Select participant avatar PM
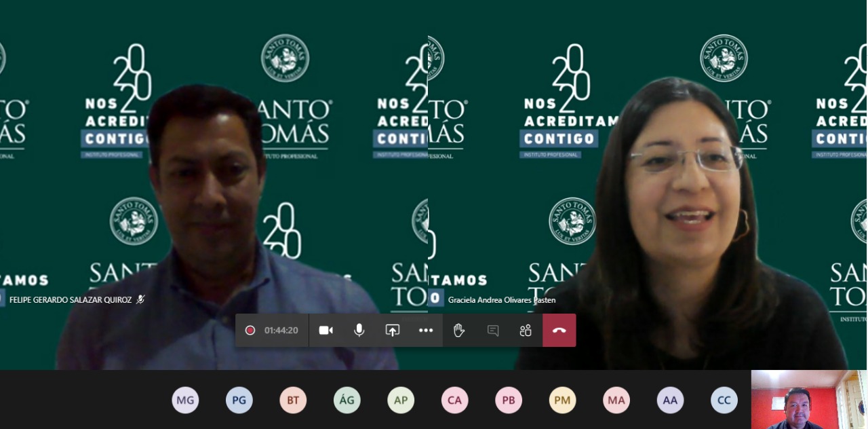 562,400
